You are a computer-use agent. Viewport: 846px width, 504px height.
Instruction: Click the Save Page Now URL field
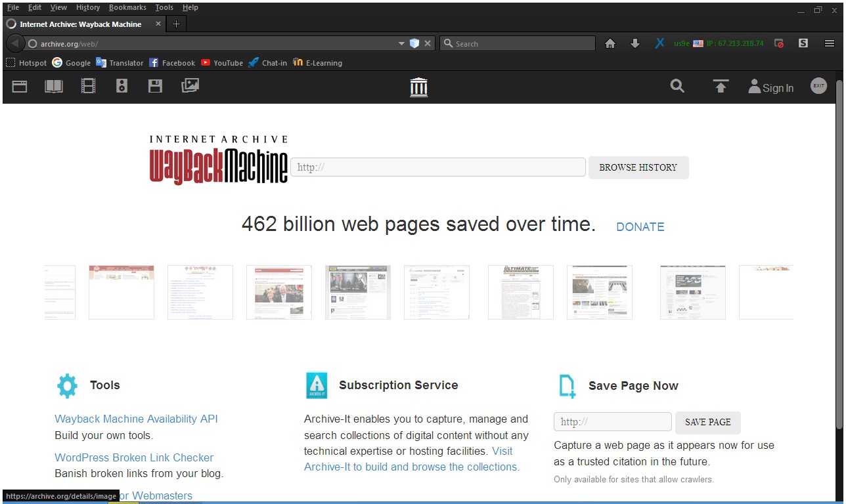point(613,422)
